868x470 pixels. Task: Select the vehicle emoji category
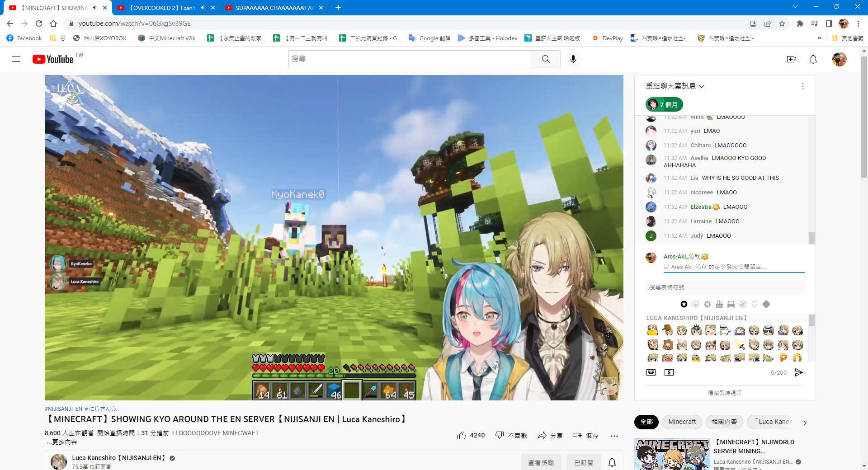(x=731, y=304)
